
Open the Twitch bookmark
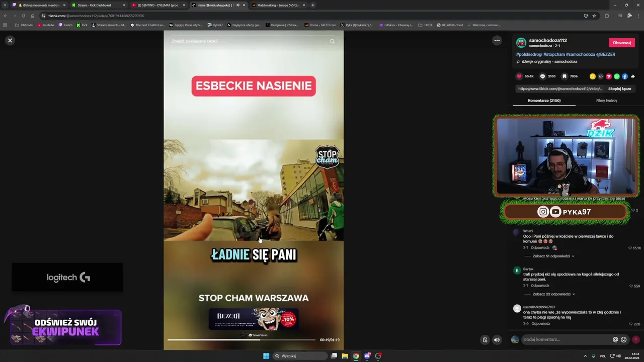(65, 25)
